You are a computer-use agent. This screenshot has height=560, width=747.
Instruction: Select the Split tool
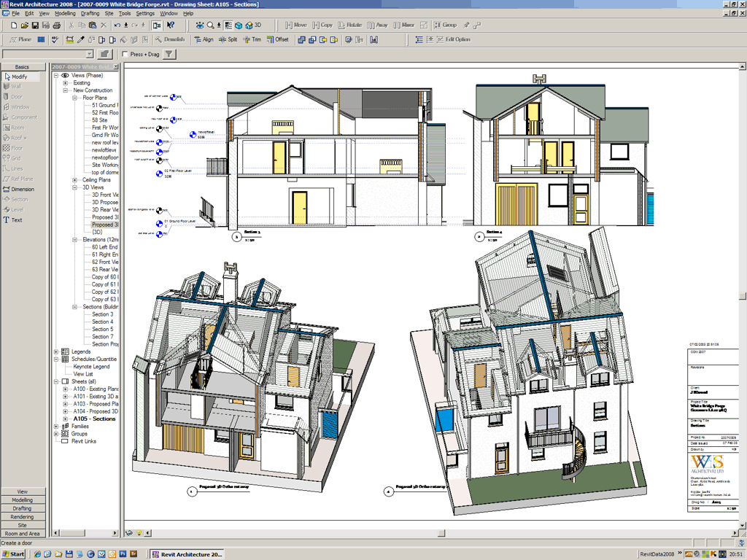pos(228,39)
